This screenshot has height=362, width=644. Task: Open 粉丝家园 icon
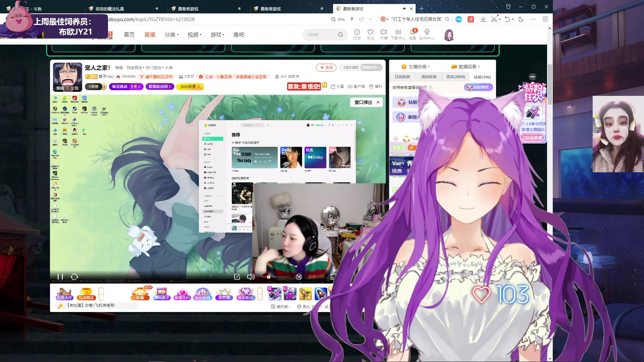[x=203, y=294]
